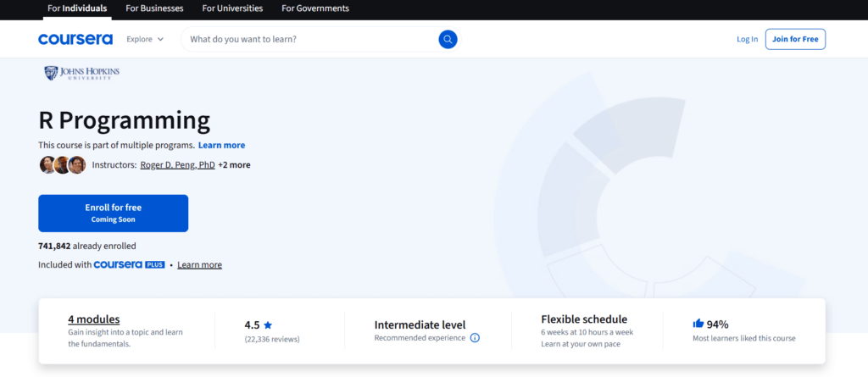Screen dimensions: 868x377
Task: Click the 6 weeks at 10 hours a week text
Action: [587, 333]
